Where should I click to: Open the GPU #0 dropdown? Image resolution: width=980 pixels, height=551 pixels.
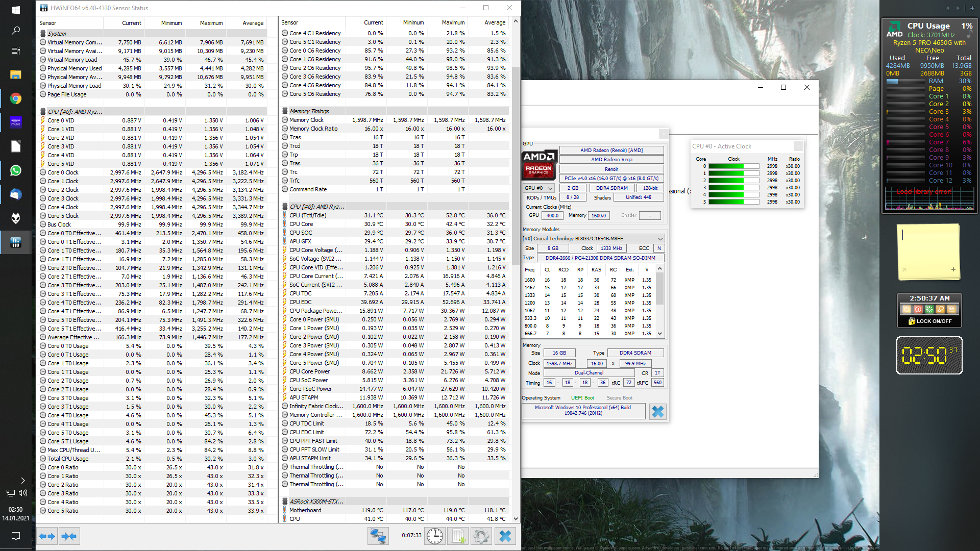(538, 188)
